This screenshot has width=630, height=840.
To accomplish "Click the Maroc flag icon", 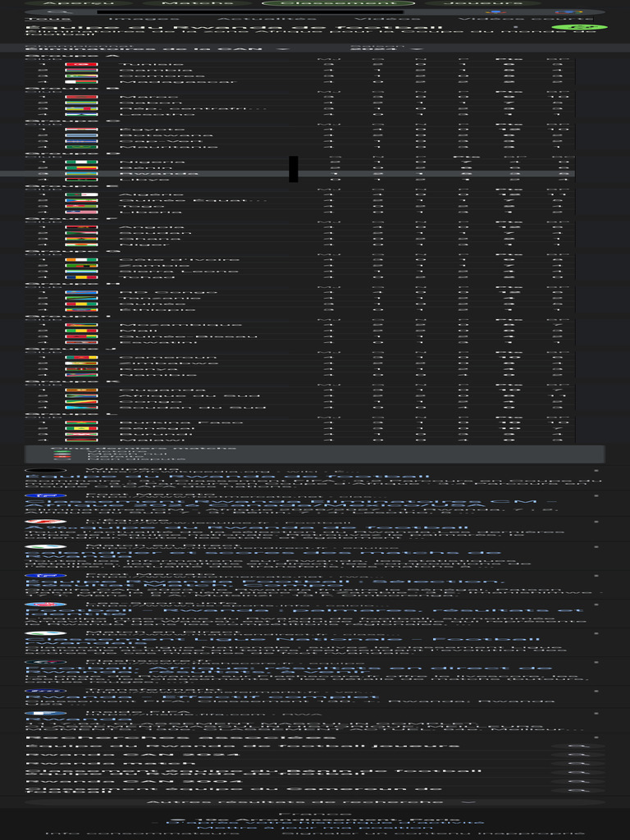I will (x=81, y=97).
